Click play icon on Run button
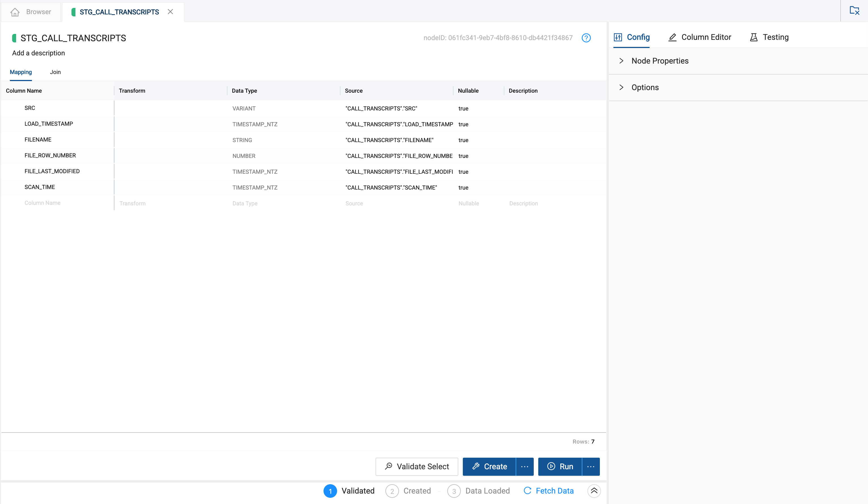 (551, 466)
